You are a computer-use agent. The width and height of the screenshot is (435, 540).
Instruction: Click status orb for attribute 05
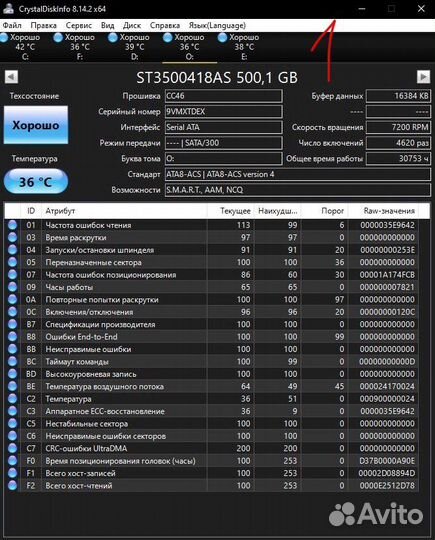(12, 262)
